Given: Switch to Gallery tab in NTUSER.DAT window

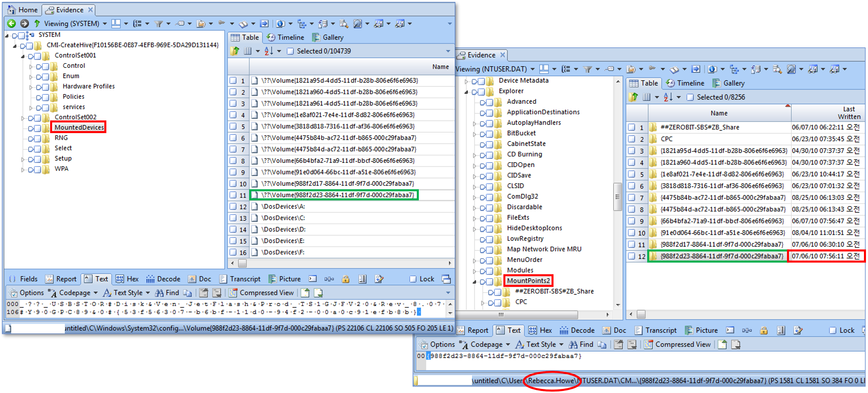Looking at the screenshot, I should (x=729, y=83).
